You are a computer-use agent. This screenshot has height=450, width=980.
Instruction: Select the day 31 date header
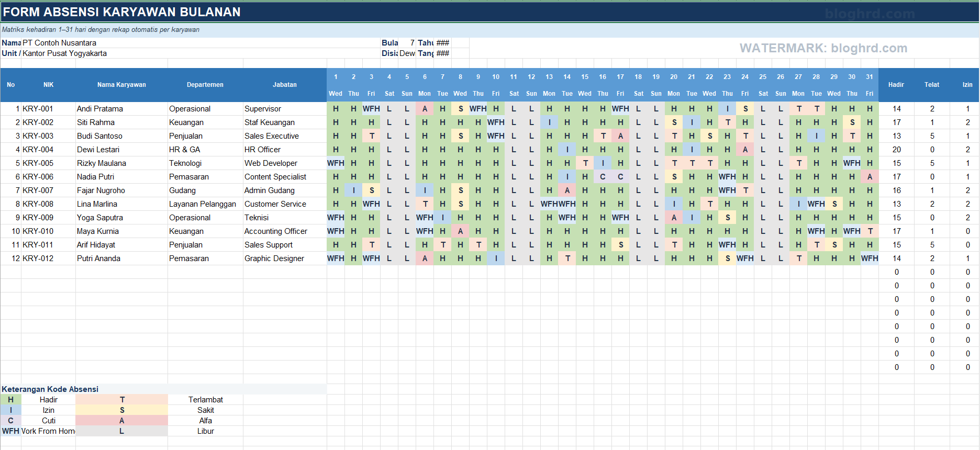click(870, 77)
